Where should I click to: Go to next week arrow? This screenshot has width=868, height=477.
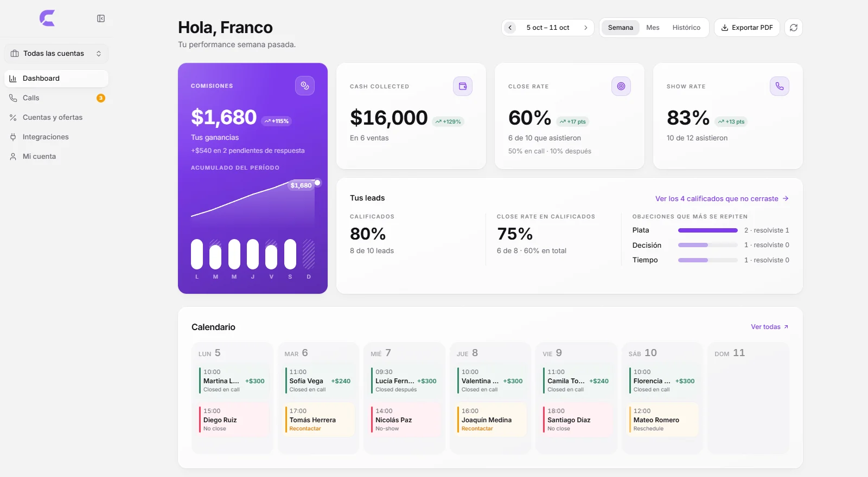[x=586, y=28]
